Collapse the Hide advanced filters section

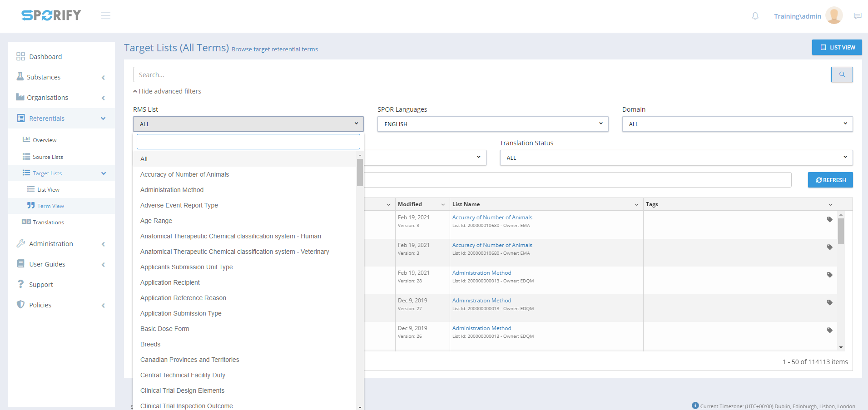tap(167, 91)
